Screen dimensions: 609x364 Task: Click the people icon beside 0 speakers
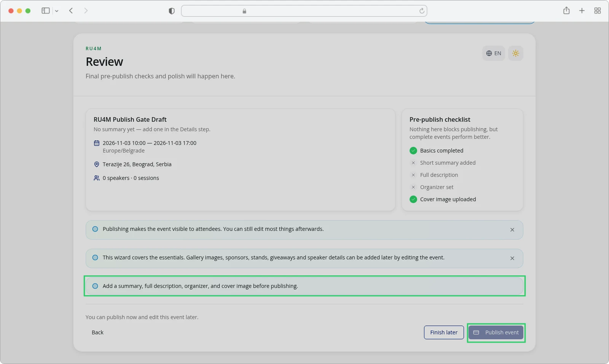pos(97,178)
